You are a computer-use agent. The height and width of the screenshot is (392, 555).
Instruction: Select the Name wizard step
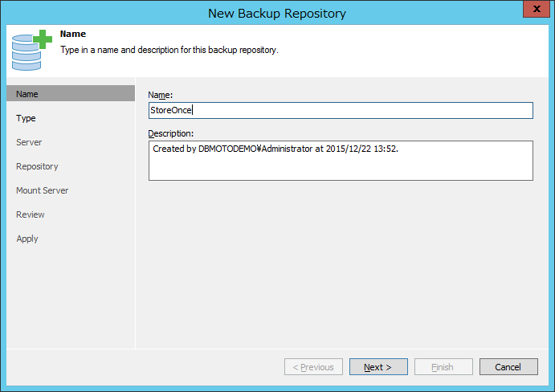click(x=71, y=93)
